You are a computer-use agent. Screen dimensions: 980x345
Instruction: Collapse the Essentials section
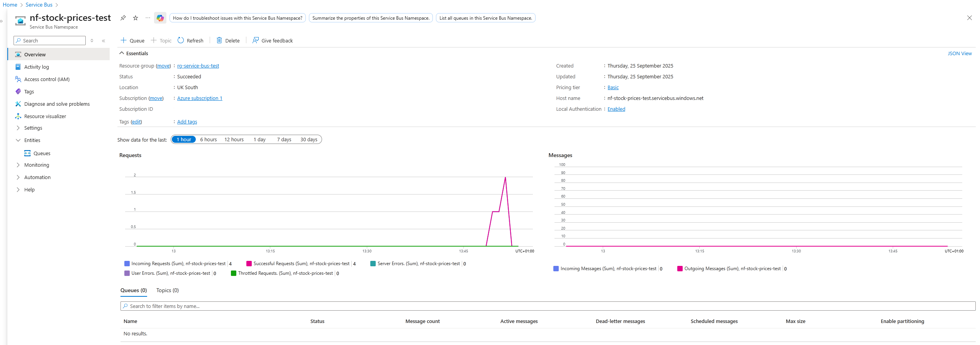tap(122, 53)
